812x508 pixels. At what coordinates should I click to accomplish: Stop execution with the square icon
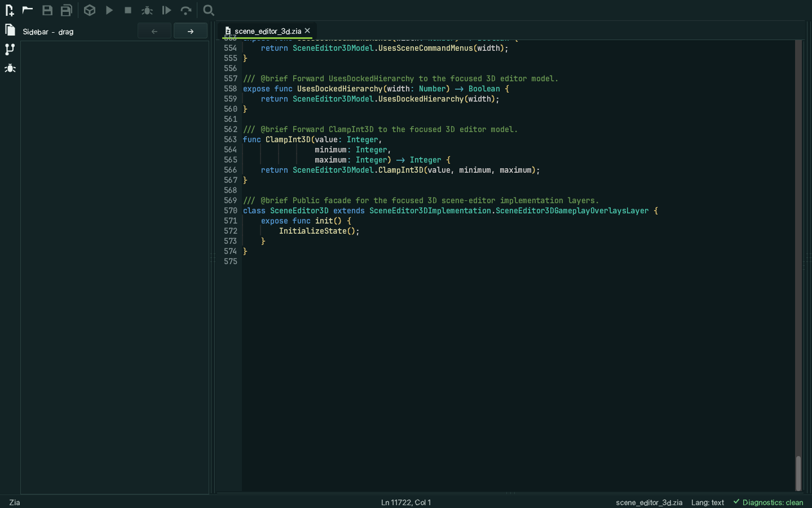[x=128, y=10]
